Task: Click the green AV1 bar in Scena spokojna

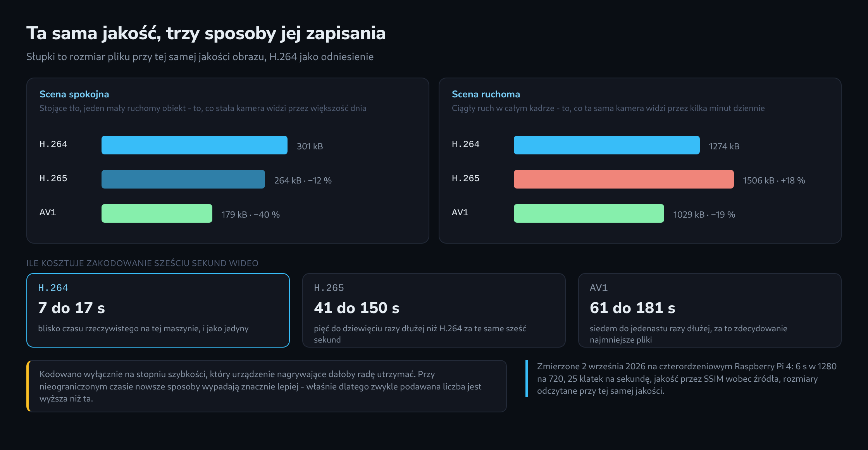Action: pyautogui.click(x=157, y=213)
